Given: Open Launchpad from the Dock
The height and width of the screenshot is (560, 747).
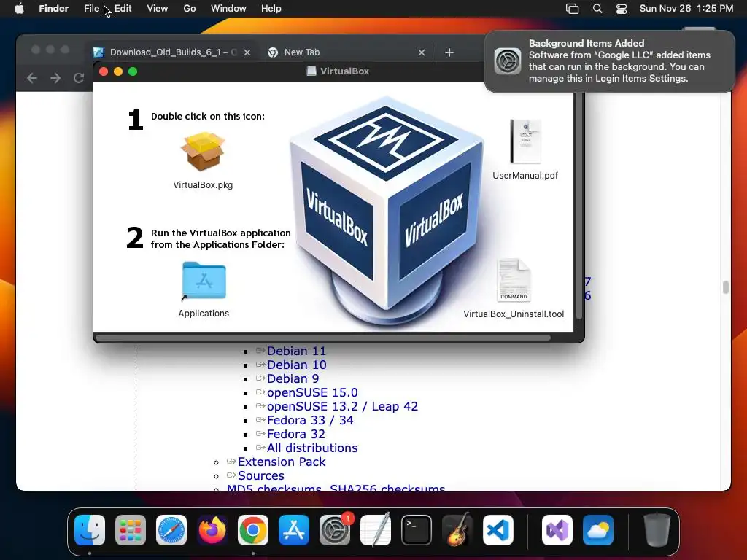Looking at the screenshot, I should pos(131,530).
